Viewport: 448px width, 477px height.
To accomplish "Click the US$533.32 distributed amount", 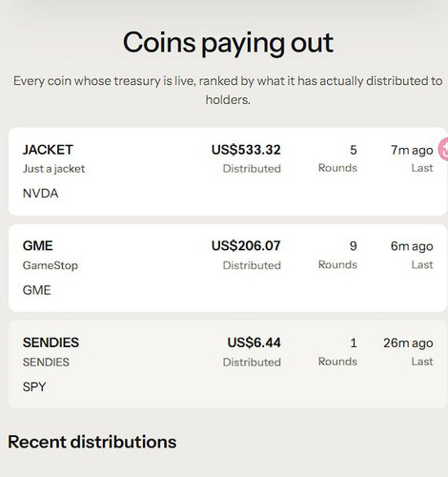I will click(x=246, y=150).
